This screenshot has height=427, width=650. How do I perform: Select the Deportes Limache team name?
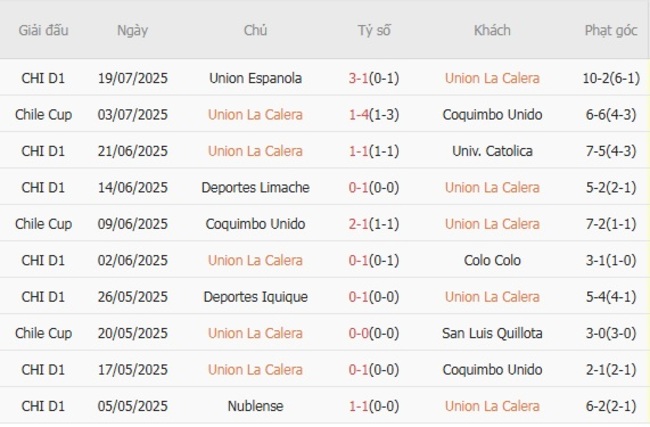(x=255, y=187)
